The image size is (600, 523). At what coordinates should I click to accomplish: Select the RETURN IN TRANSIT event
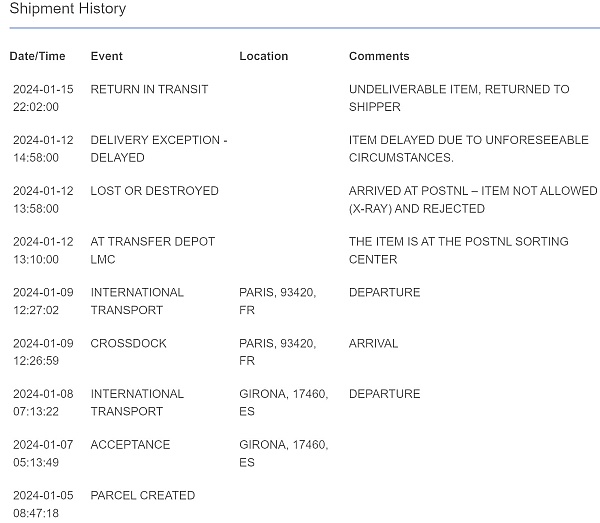(149, 89)
